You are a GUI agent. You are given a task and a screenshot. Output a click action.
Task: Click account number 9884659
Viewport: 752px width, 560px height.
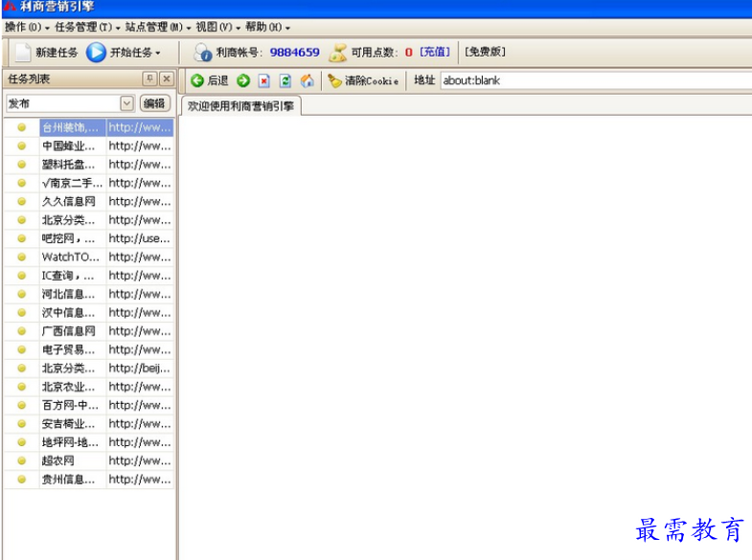tap(294, 53)
